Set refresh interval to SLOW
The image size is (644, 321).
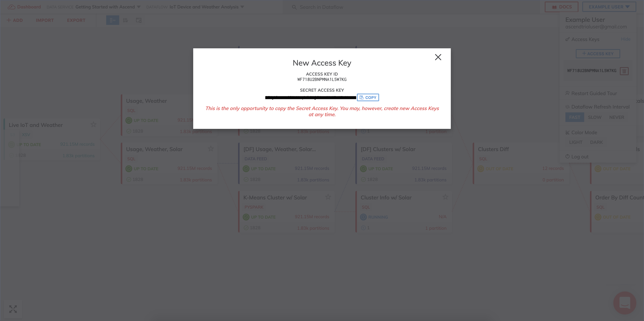[595, 117]
